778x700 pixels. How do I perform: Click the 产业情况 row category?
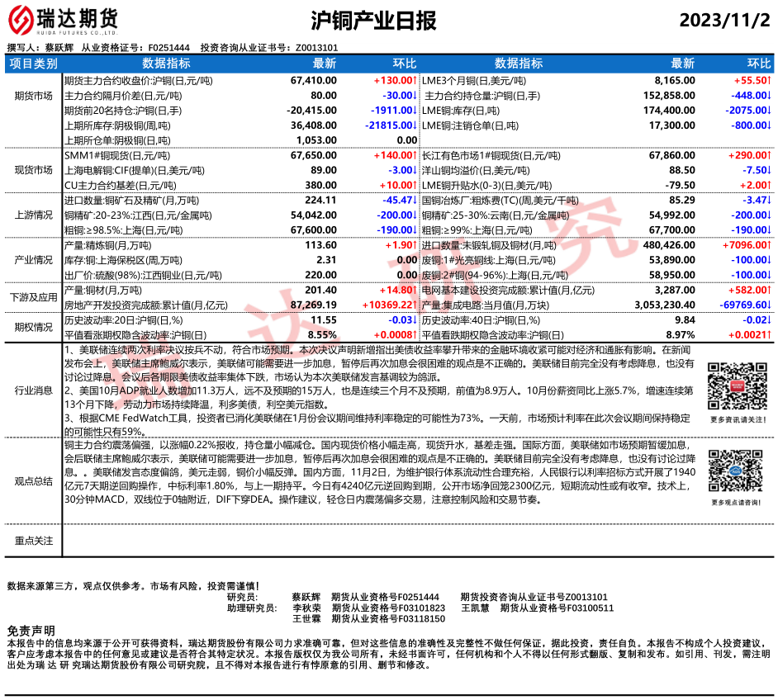[34, 260]
